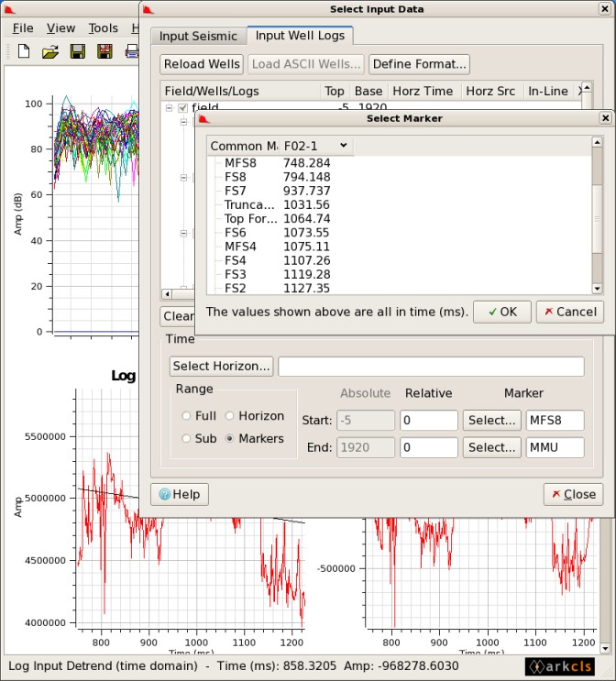Screen dimensions: 616x681
Task: Click the arkcls logo in the status bar
Action: pos(559,666)
